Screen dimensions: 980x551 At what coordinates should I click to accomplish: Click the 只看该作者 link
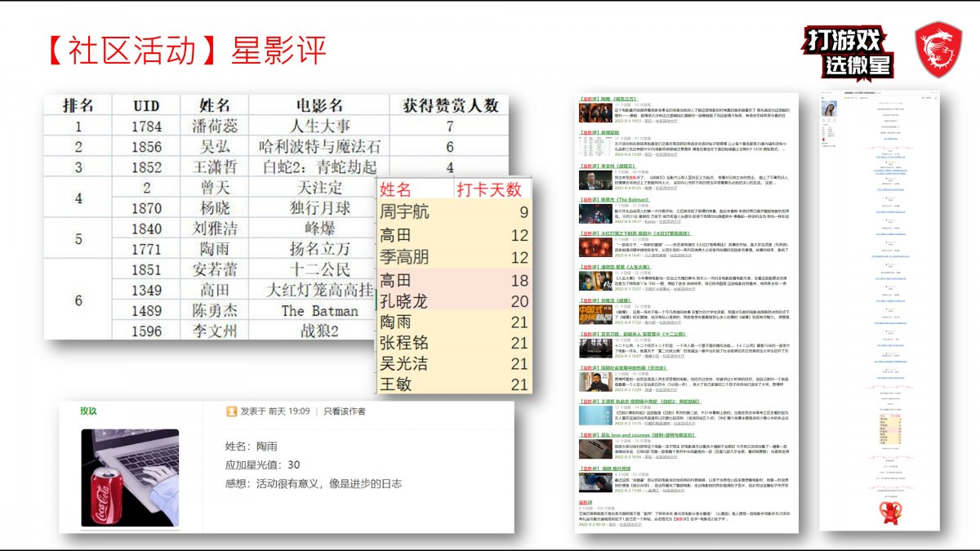tap(345, 411)
